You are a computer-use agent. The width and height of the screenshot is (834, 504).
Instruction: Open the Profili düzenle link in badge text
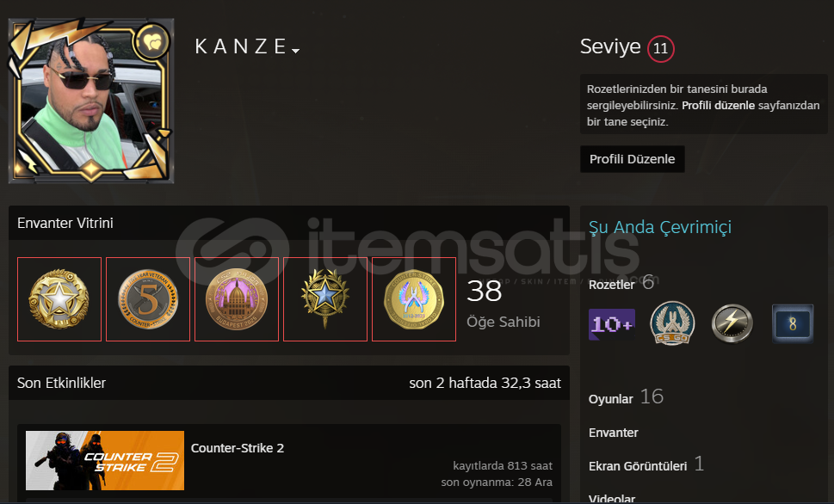pos(718,105)
